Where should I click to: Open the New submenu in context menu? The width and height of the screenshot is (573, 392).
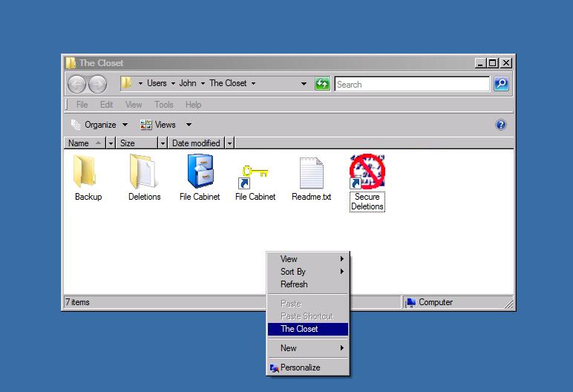(x=289, y=348)
